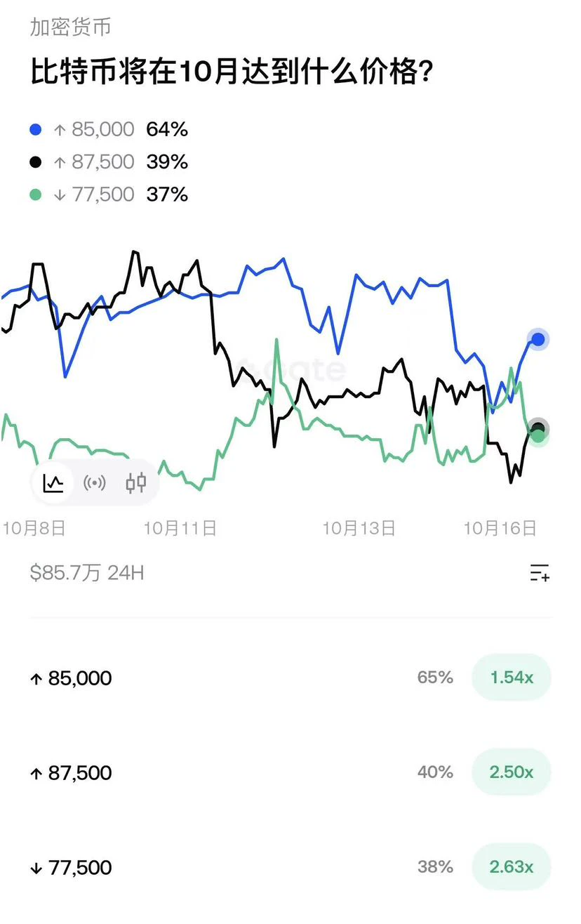Image resolution: width=581 pixels, height=924 pixels.
Task: Toggle the green ↓77,500 legend series
Action: point(109,194)
